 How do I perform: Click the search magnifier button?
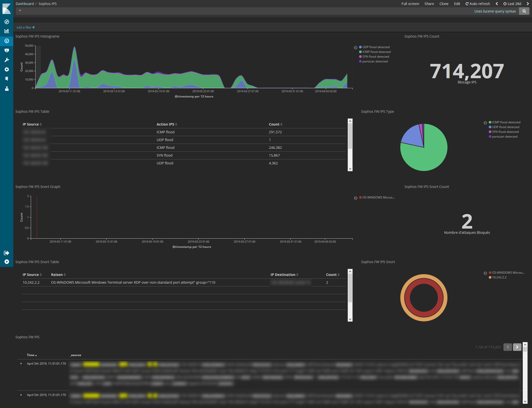[x=524, y=11]
